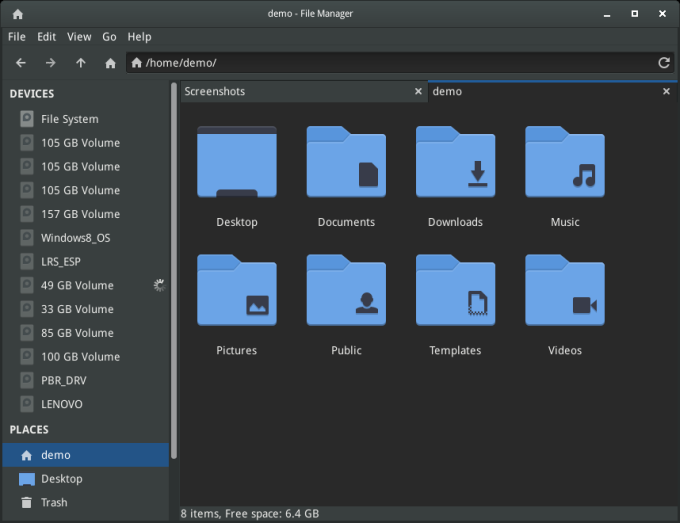Open the View menu
The width and height of the screenshot is (680, 523).
(x=79, y=37)
